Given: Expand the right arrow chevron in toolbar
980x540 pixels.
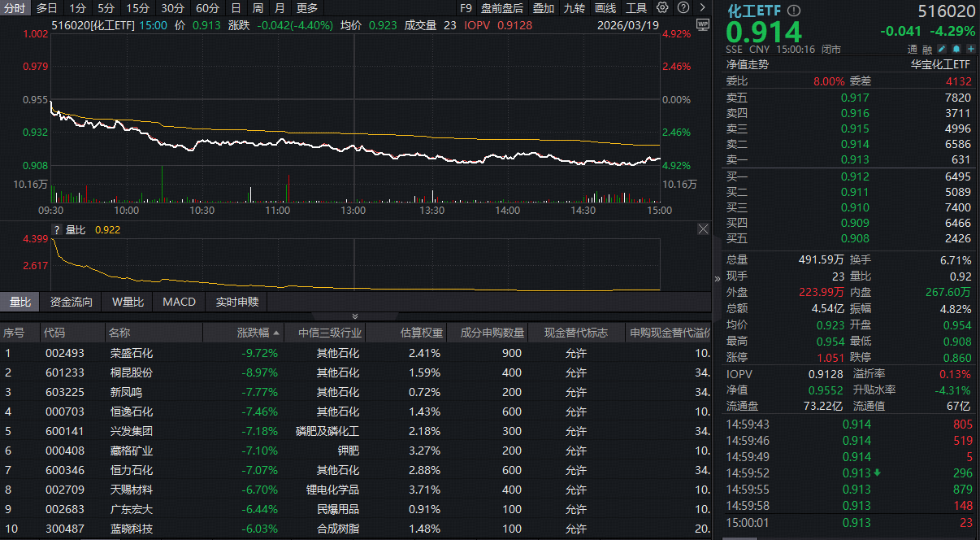Looking at the screenshot, I should [x=701, y=7].
